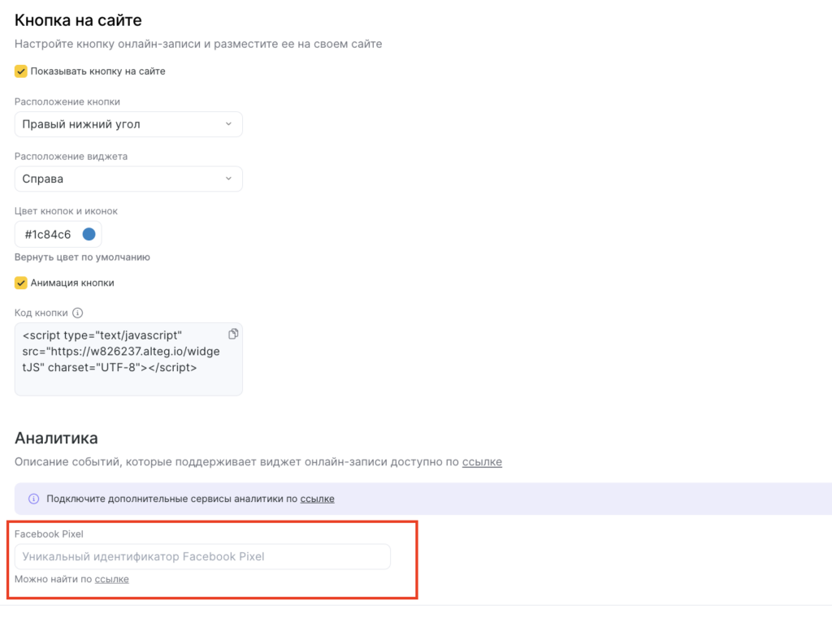Focus the Facebook Pixel identifier input
The width and height of the screenshot is (832, 644).
[x=202, y=556]
